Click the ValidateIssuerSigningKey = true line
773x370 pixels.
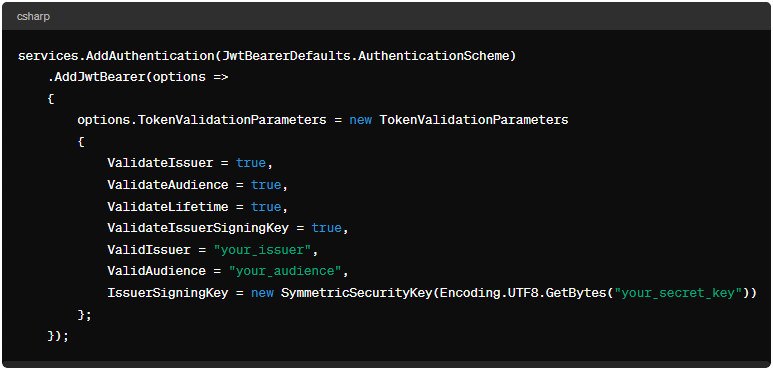(228, 228)
